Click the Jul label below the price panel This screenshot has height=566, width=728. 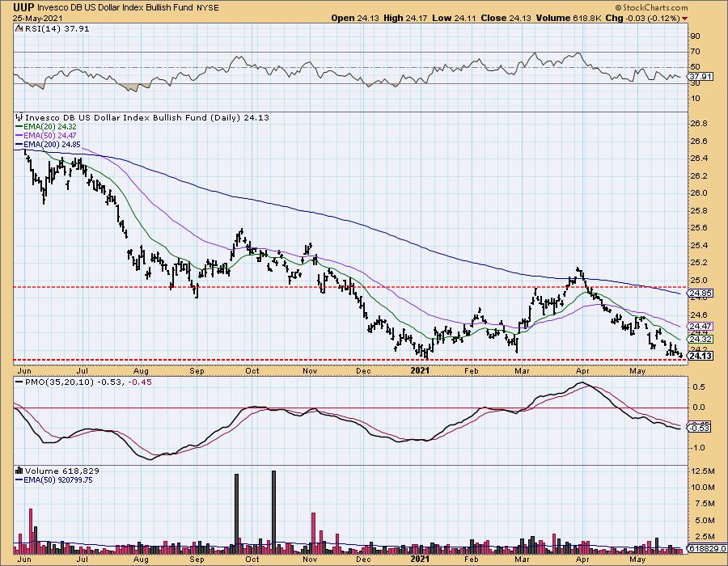[82, 370]
